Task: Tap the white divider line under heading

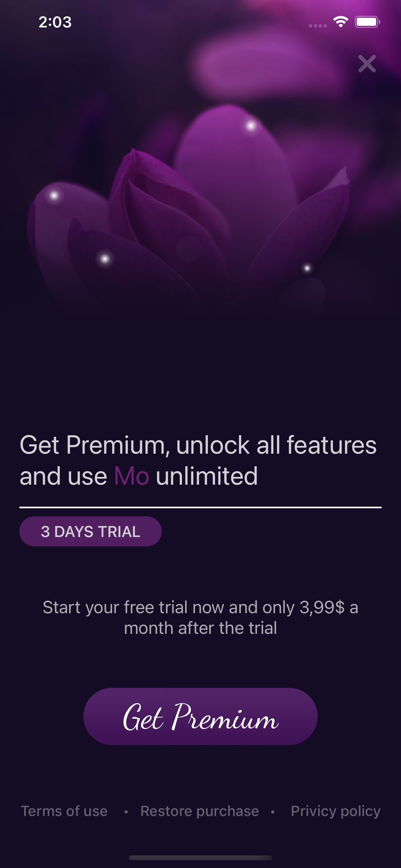Action: [200, 507]
